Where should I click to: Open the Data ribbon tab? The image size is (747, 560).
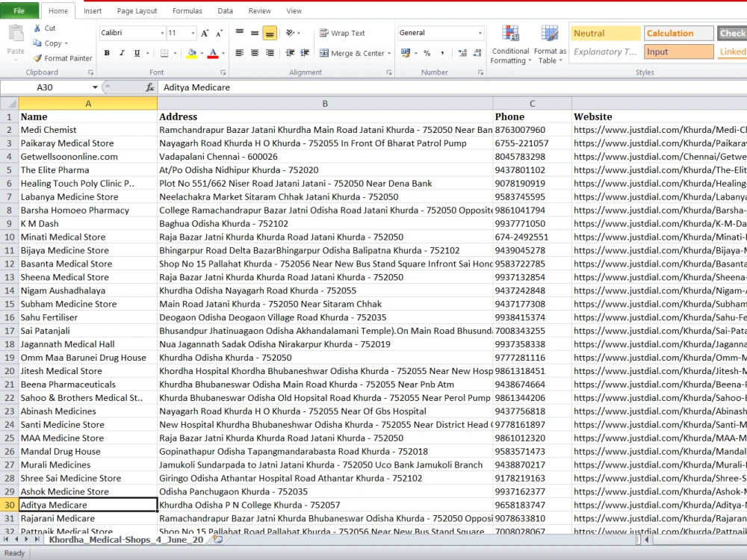[x=226, y=10]
